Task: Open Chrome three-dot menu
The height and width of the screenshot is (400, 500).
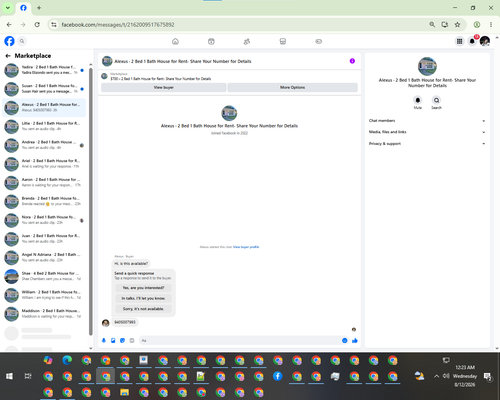Action: pyautogui.click(x=491, y=25)
